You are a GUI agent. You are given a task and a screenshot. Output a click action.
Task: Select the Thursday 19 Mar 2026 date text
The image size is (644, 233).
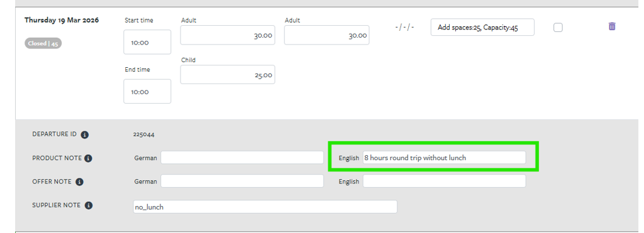pyautogui.click(x=62, y=20)
